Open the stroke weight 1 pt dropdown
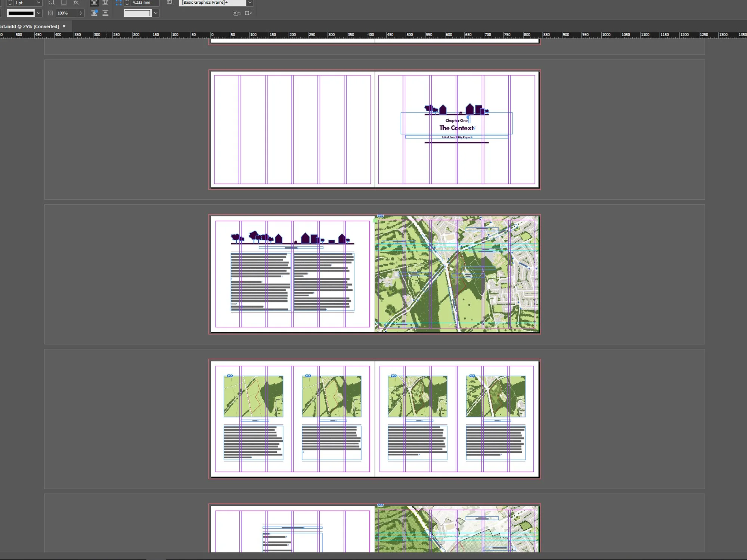Screen dimensions: 747x560 coord(38,3)
